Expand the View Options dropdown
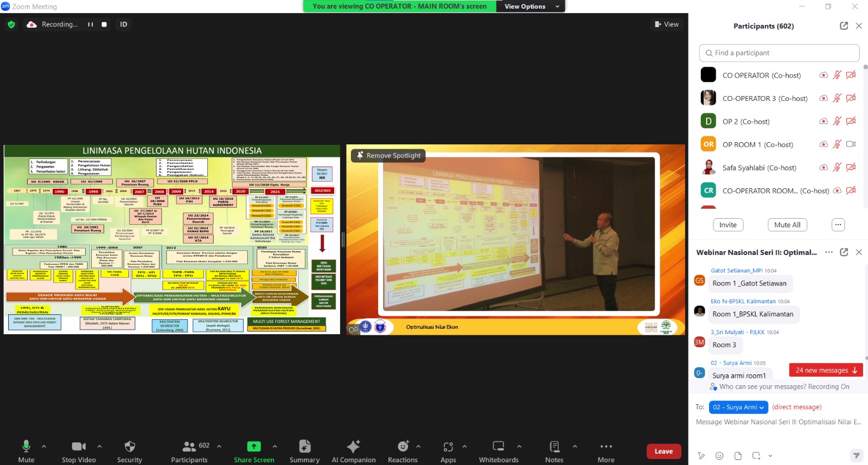868x465 pixels. pyautogui.click(x=531, y=7)
